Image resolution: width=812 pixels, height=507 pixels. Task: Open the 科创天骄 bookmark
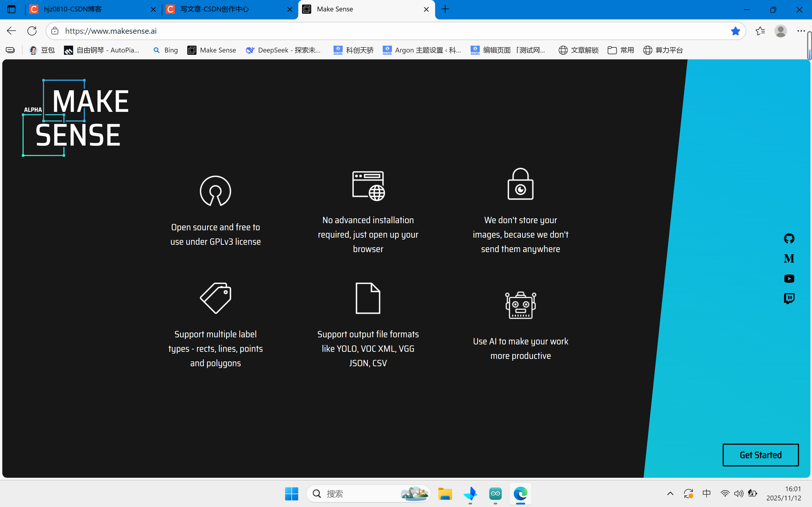(x=353, y=50)
